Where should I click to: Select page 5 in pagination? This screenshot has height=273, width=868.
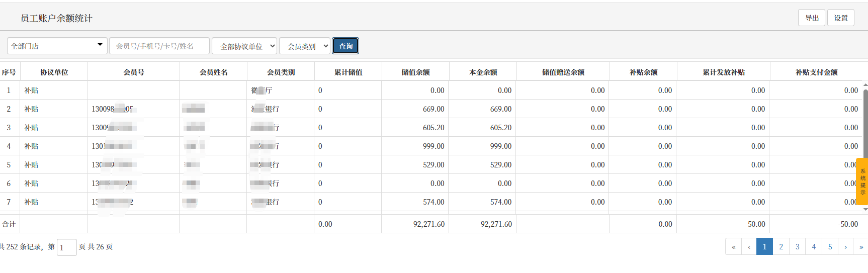coord(830,247)
